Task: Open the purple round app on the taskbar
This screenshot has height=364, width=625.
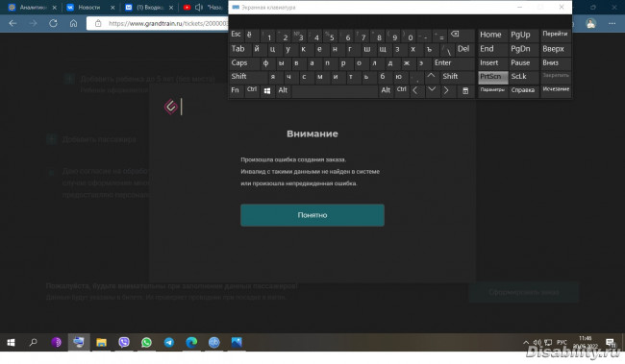Action: (56, 342)
